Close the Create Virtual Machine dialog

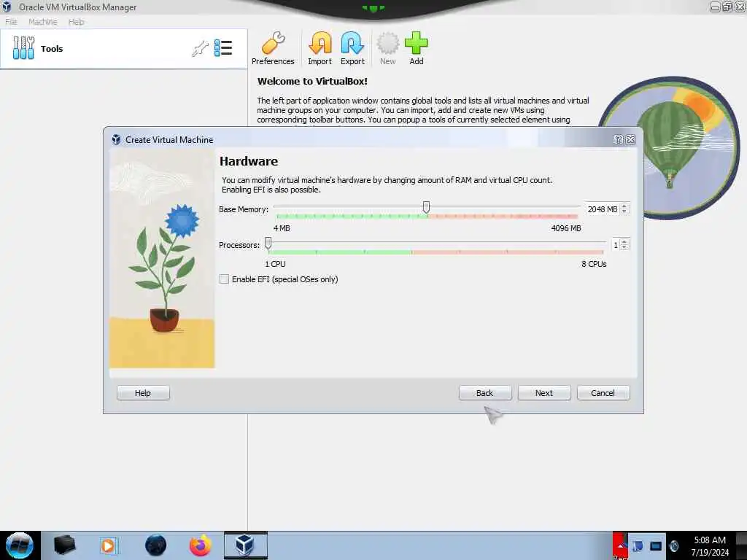coord(631,139)
